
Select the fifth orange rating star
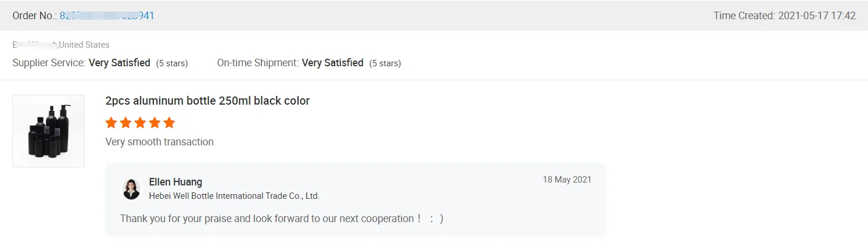point(169,123)
